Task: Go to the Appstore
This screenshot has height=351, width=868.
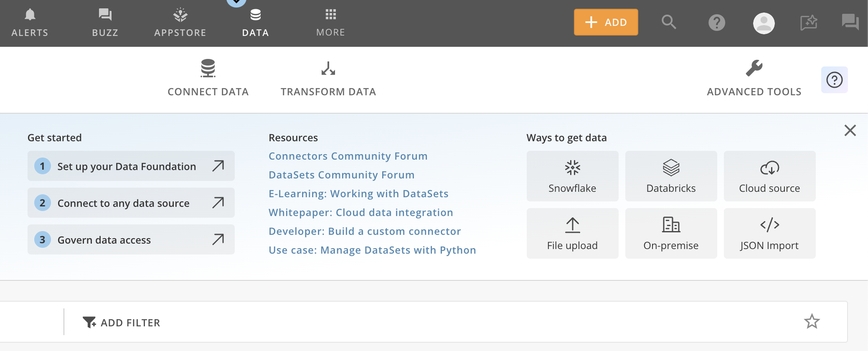Action: pyautogui.click(x=180, y=22)
